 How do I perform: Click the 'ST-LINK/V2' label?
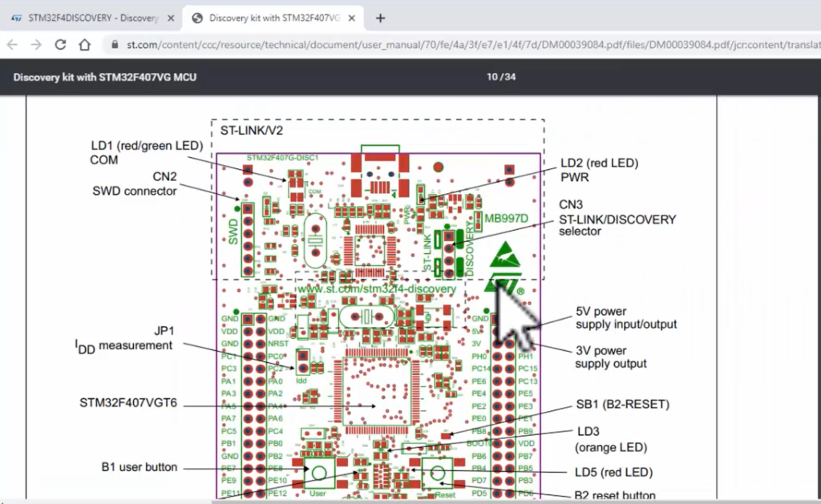tap(251, 131)
